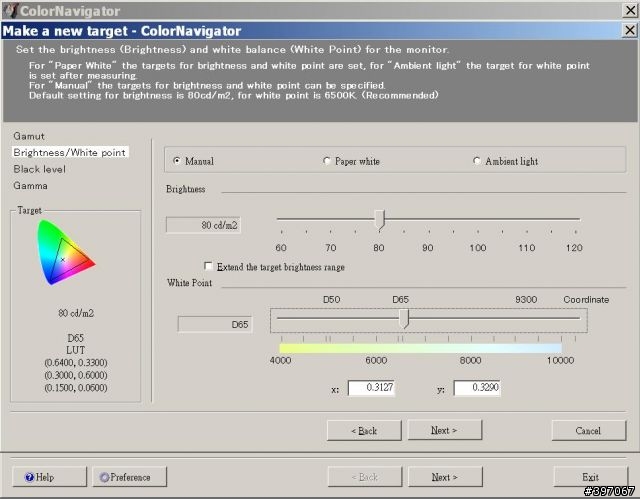Click the 10000 temperature scale label
Image resolution: width=640 pixels, height=499 pixels.
pos(560,360)
